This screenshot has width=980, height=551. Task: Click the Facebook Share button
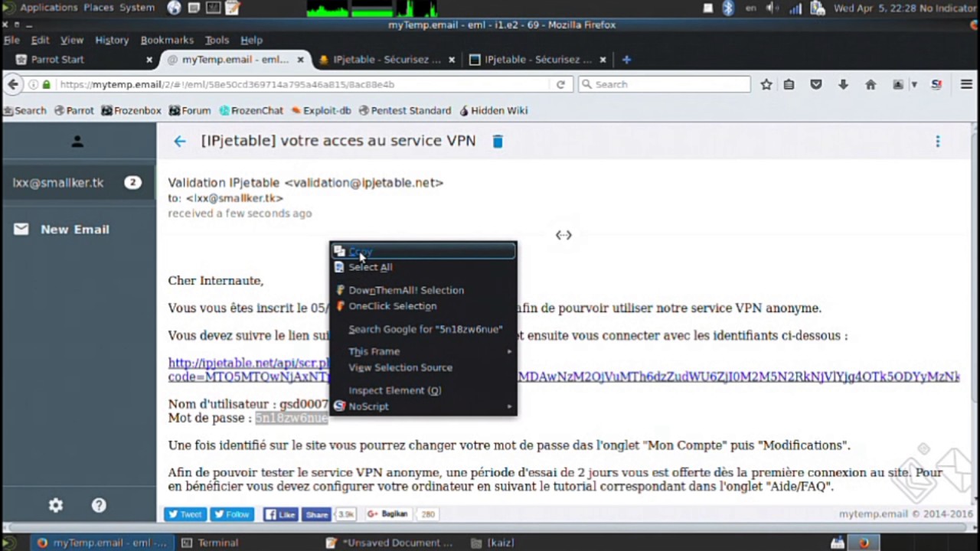(x=315, y=514)
